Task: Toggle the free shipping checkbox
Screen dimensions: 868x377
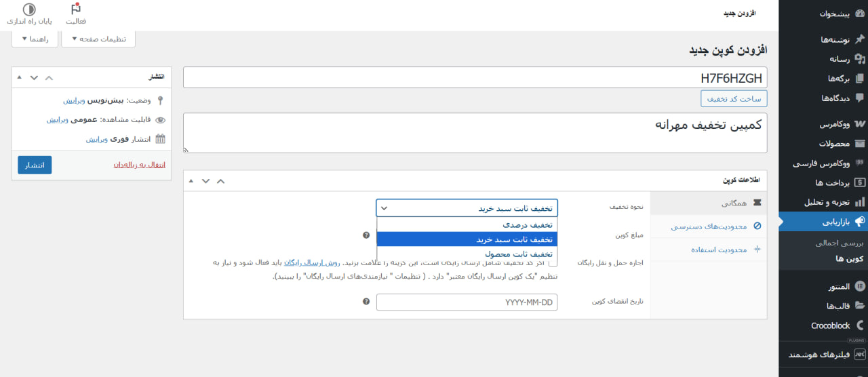Action: pos(553,263)
